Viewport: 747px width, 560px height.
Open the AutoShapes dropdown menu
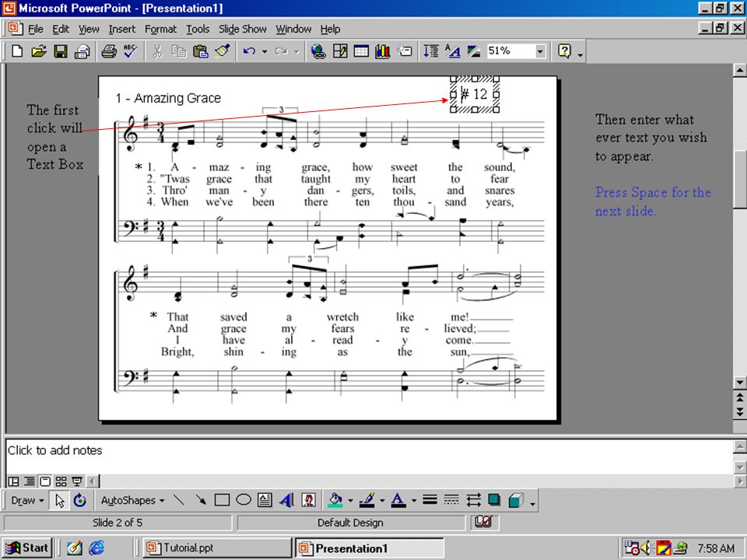point(132,500)
